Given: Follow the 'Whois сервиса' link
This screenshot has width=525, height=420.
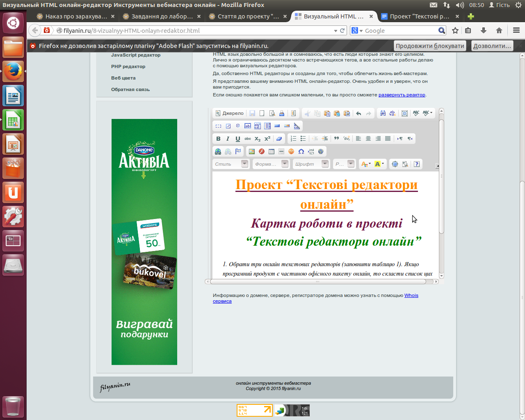Looking at the screenshot, I should pyautogui.click(x=411, y=295).
